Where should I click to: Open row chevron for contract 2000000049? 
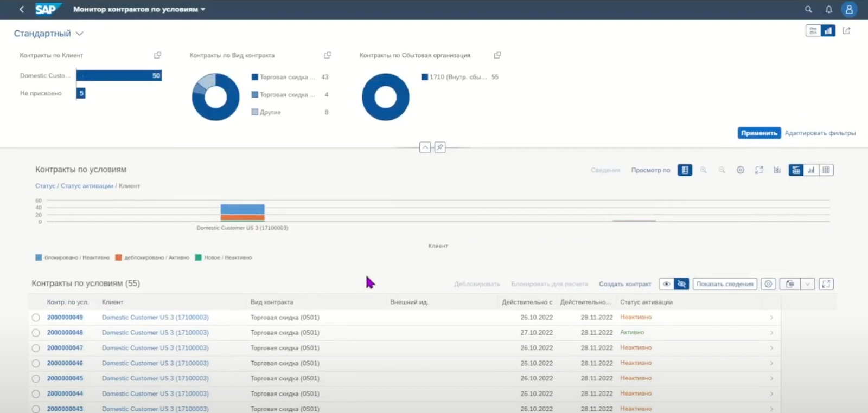pyautogui.click(x=771, y=318)
